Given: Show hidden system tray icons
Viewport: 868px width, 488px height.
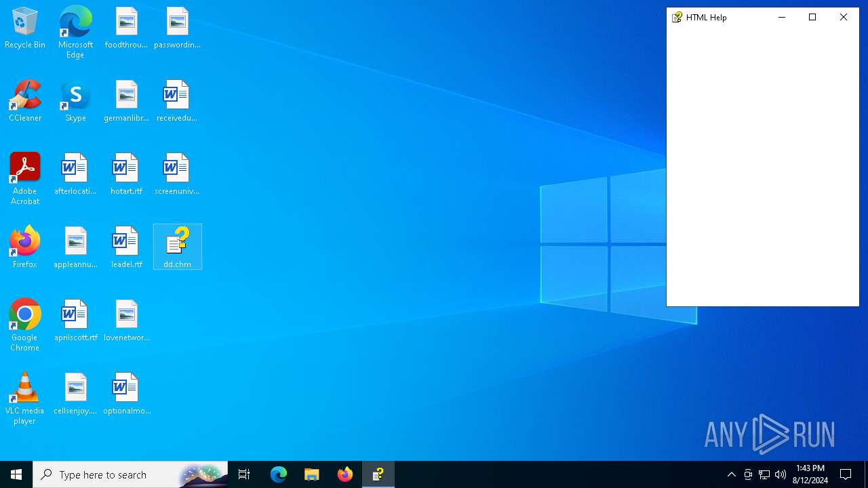Looking at the screenshot, I should tap(731, 474).
